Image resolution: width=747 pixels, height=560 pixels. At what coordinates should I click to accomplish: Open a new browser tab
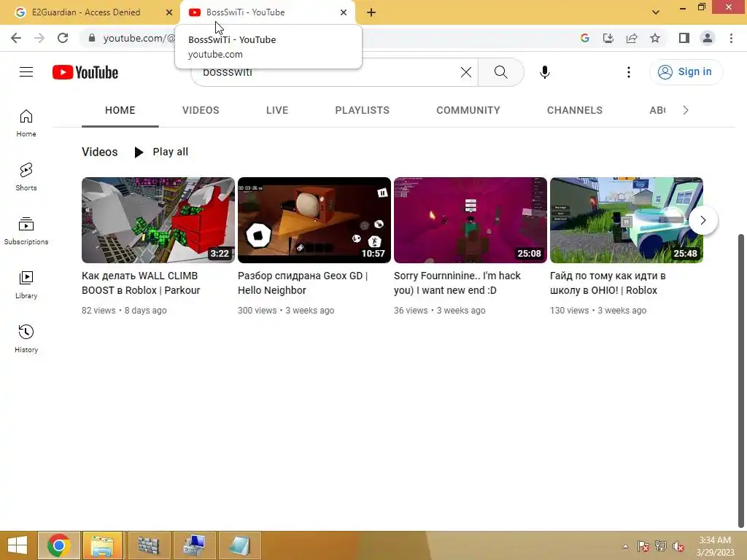click(x=371, y=12)
